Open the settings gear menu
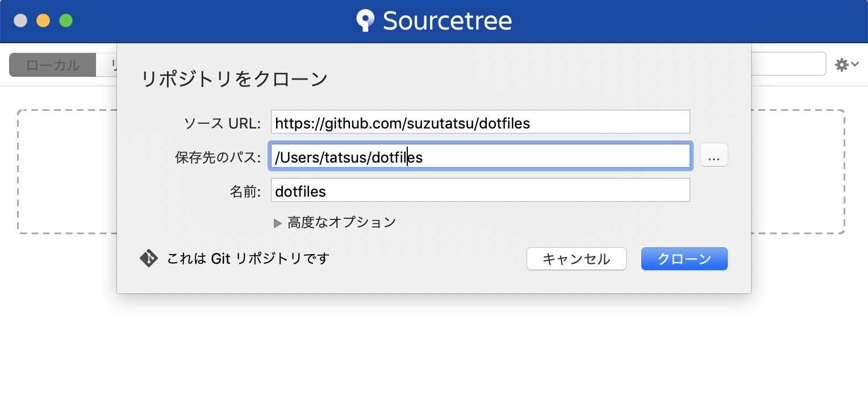This screenshot has height=415, width=868. (x=841, y=64)
